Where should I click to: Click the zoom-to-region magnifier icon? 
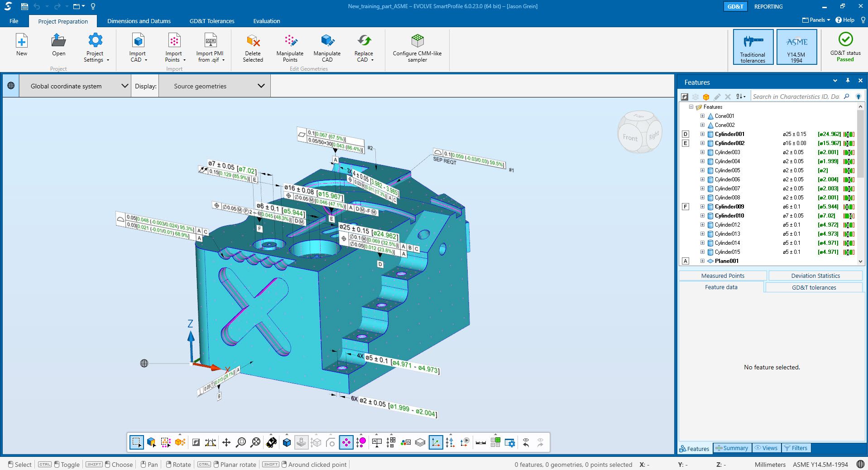[x=241, y=442]
